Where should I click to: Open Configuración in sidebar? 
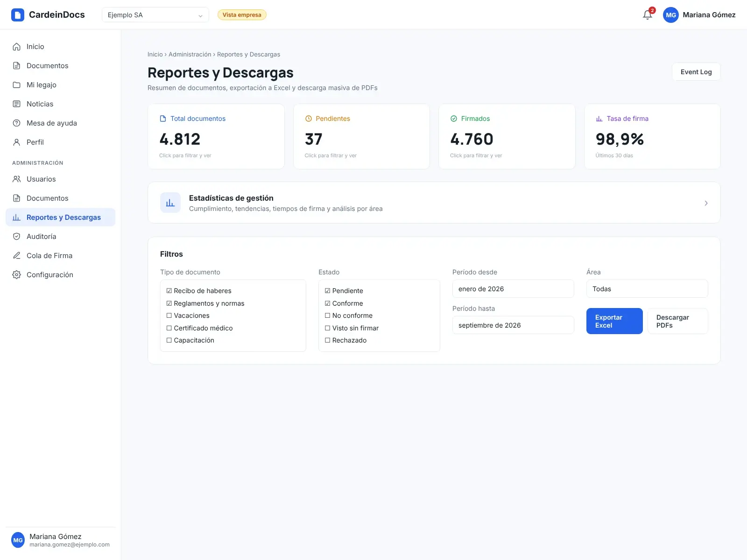pyautogui.click(x=60, y=275)
